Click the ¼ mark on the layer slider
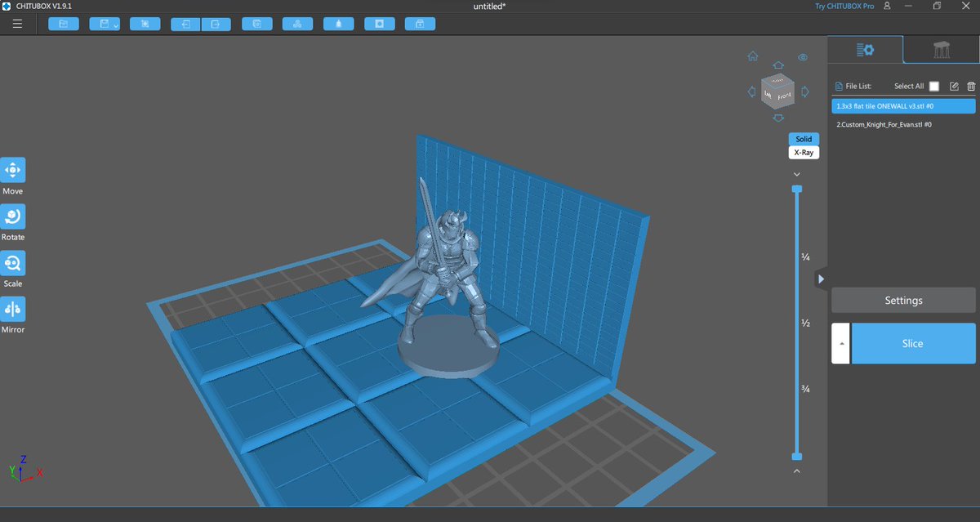980x522 pixels. coord(805,257)
